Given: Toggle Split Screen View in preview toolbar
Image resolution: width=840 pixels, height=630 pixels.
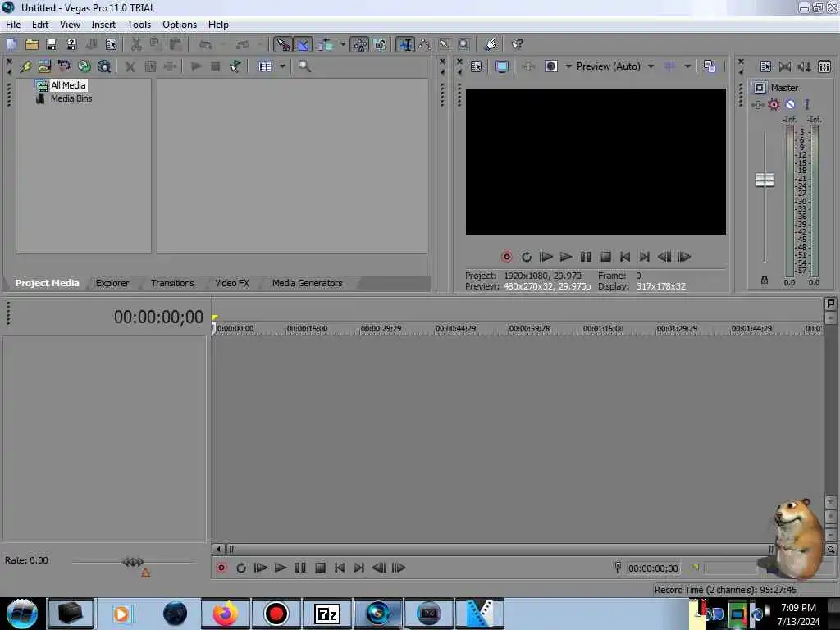Looking at the screenshot, I should click(x=551, y=66).
